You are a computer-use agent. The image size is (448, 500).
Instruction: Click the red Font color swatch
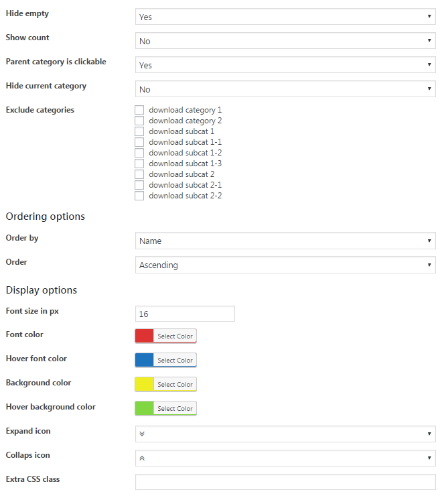tap(145, 336)
